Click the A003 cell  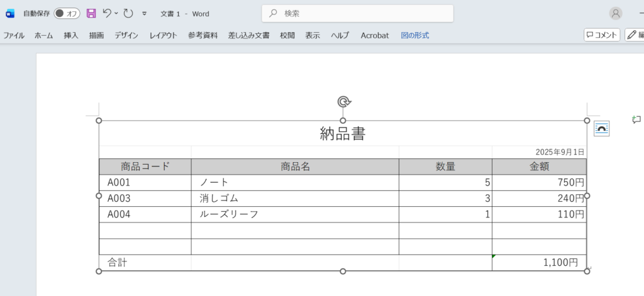click(x=145, y=199)
